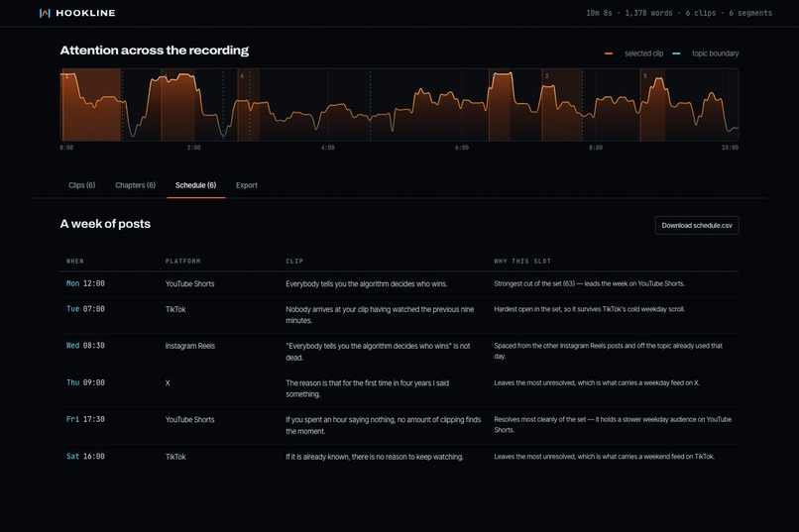The image size is (799, 532).
Task: Click the 8:00 time axis label
Action: pyautogui.click(x=596, y=148)
